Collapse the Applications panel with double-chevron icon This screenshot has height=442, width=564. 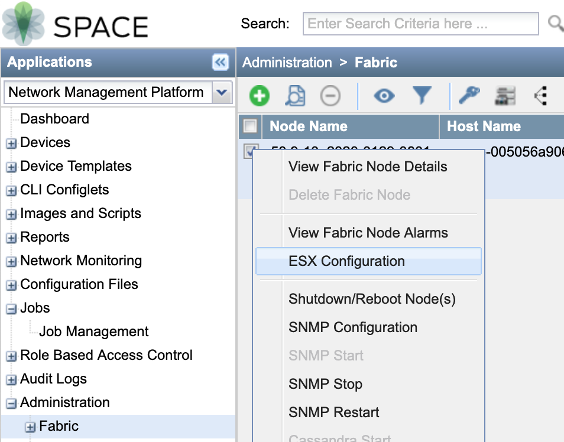click(x=220, y=62)
